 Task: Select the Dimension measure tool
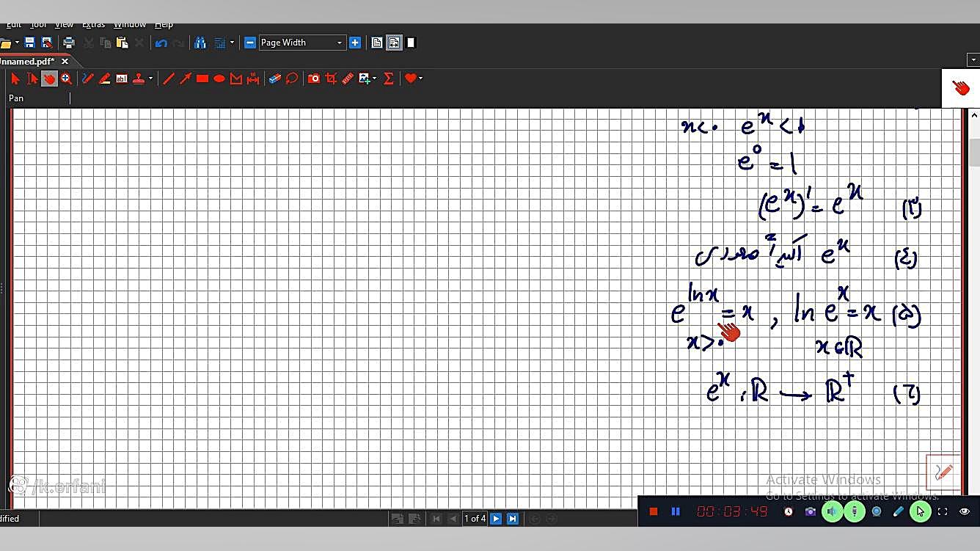click(253, 79)
